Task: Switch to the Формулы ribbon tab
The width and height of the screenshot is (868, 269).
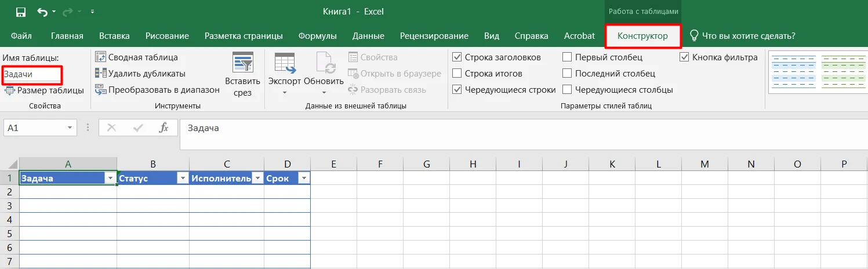Action: tap(318, 36)
